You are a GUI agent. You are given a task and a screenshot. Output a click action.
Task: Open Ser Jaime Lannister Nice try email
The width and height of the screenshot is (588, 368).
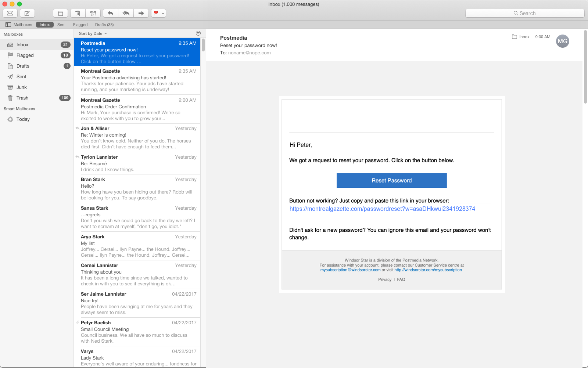click(137, 303)
